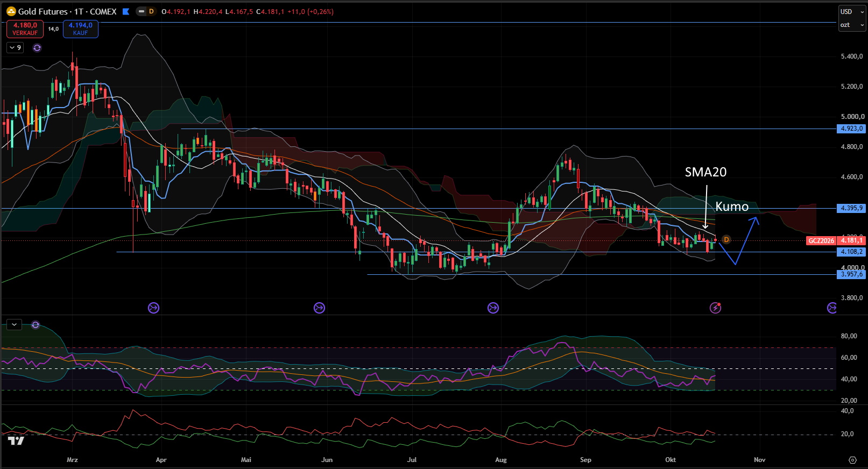The width and height of the screenshot is (868, 469).
Task: Click the 4.600,0 price axis value
Action: [x=852, y=177]
